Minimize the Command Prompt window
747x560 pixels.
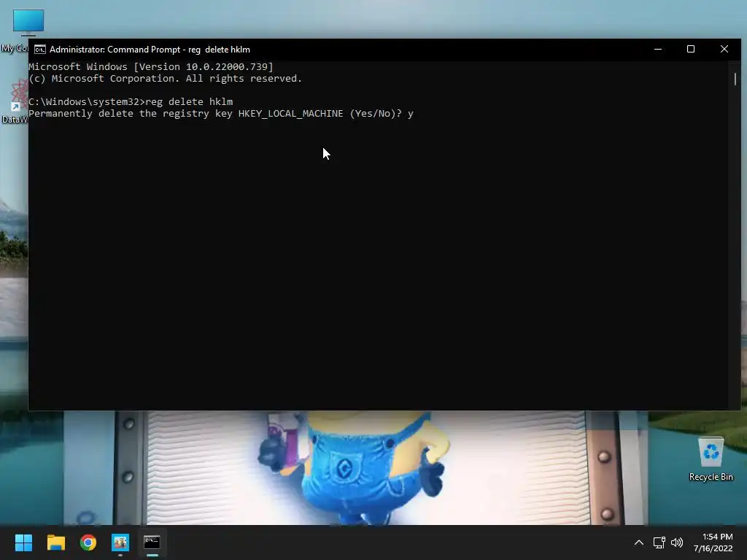[658, 49]
